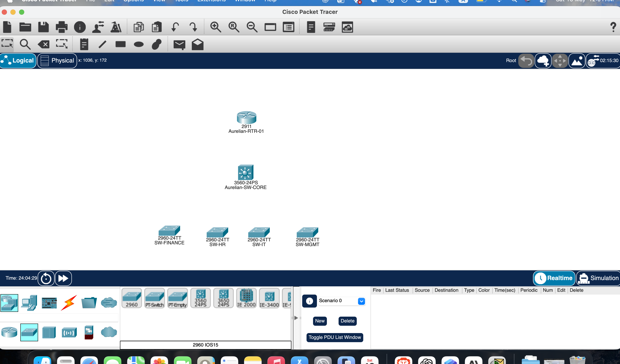The width and height of the screenshot is (620, 364).
Task: Select the Draw Line tool
Action: [x=102, y=44]
